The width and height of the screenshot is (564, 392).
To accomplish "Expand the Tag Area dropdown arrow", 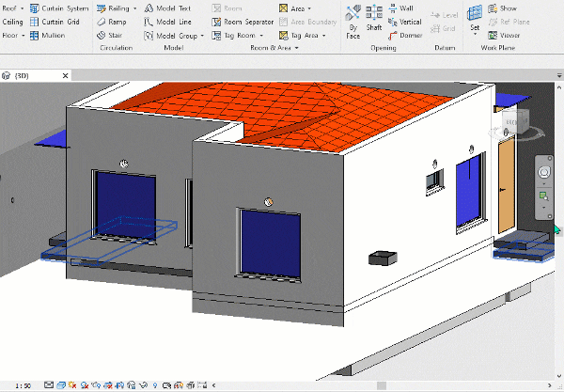I will tap(323, 36).
